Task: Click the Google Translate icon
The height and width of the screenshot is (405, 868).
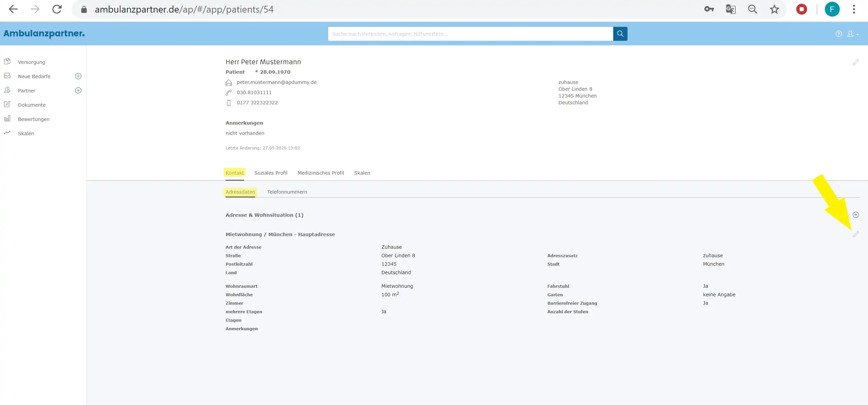Action: [731, 9]
